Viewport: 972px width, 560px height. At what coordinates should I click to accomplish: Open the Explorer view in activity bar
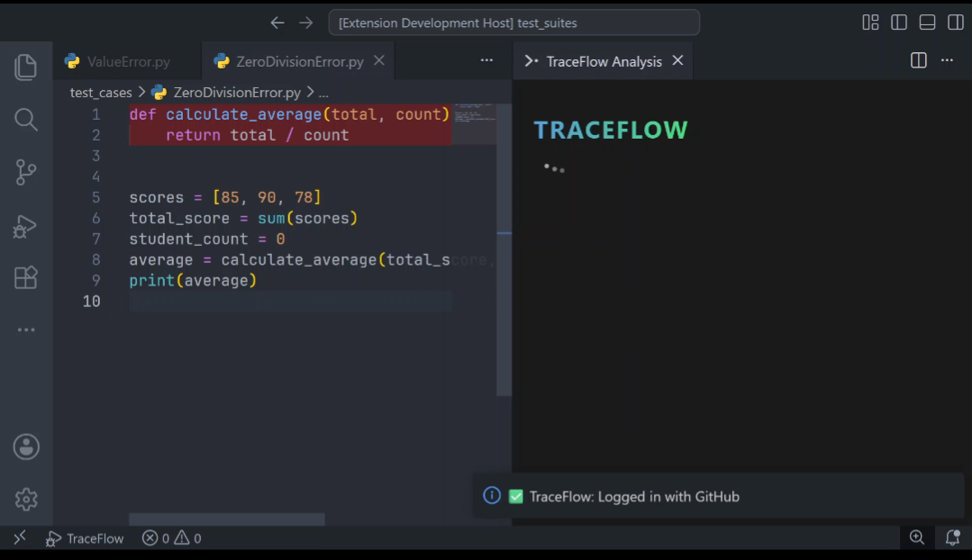25,67
